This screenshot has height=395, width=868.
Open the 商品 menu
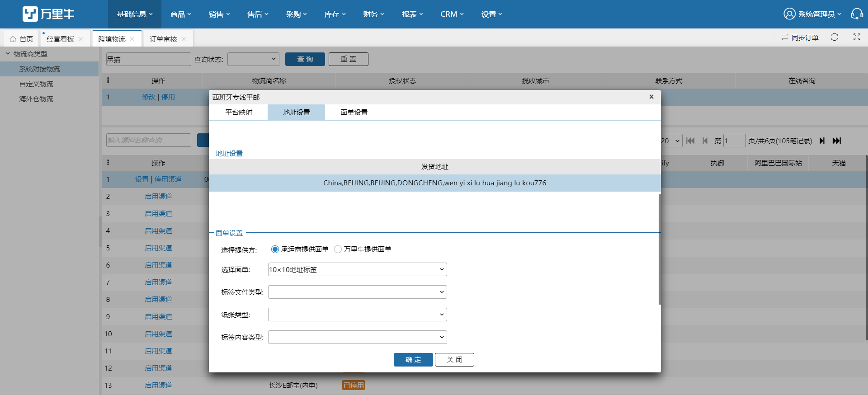(x=180, y=14)
